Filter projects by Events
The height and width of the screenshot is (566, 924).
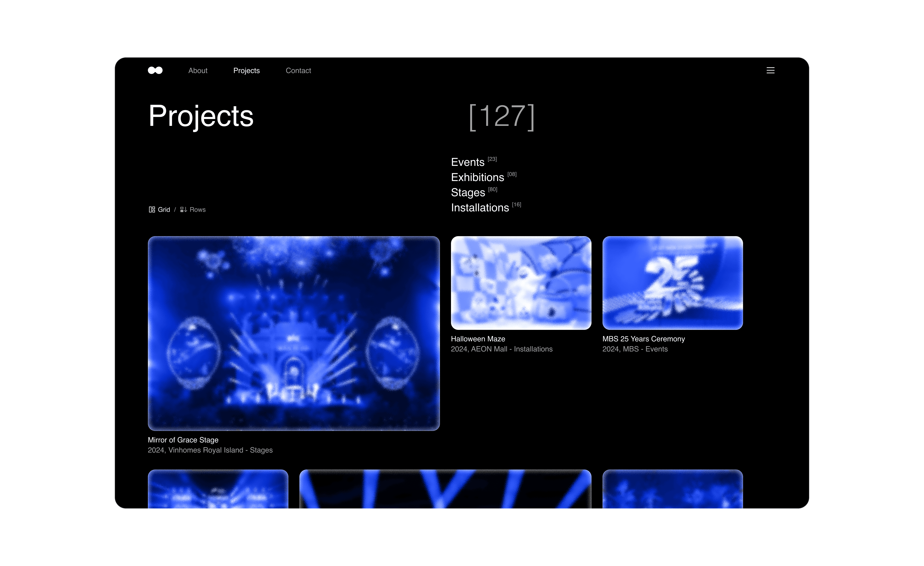pyautogui.click(x=468, y=162)
